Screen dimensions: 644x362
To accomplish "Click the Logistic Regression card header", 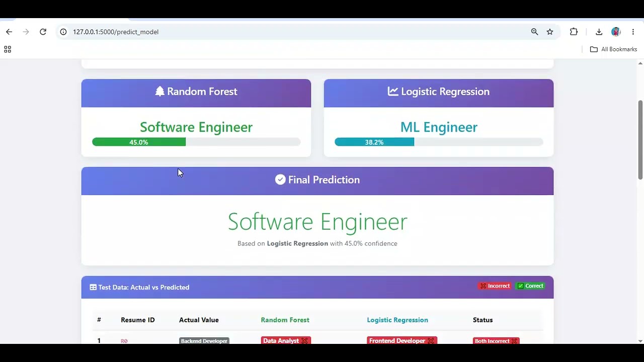I will 439,93.
